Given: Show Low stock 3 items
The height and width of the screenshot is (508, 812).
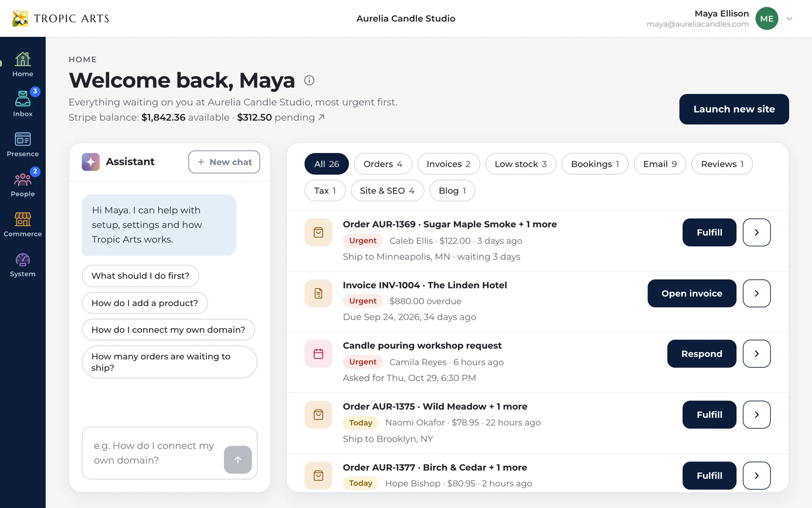Looking at the screenshot, I should click(x=521, y=164).
